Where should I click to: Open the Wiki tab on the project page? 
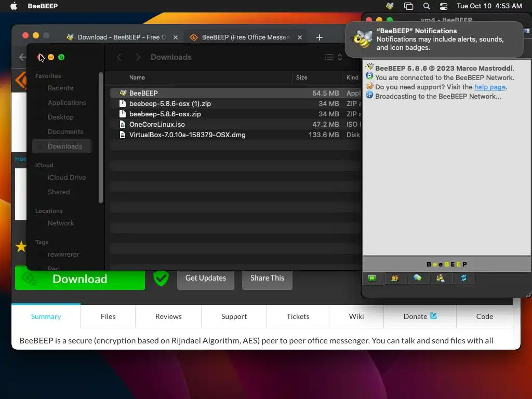[356, 316]
